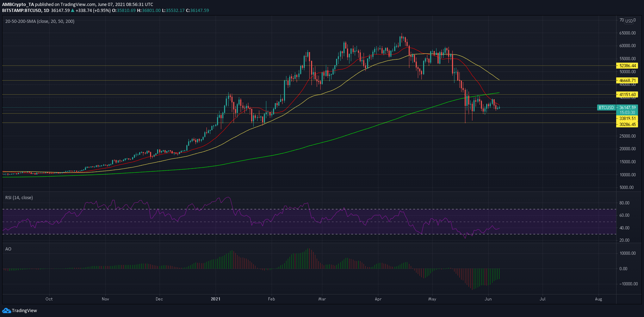
Task: Select the 30286.45 yellow price level label
Action: coord(627,125)
